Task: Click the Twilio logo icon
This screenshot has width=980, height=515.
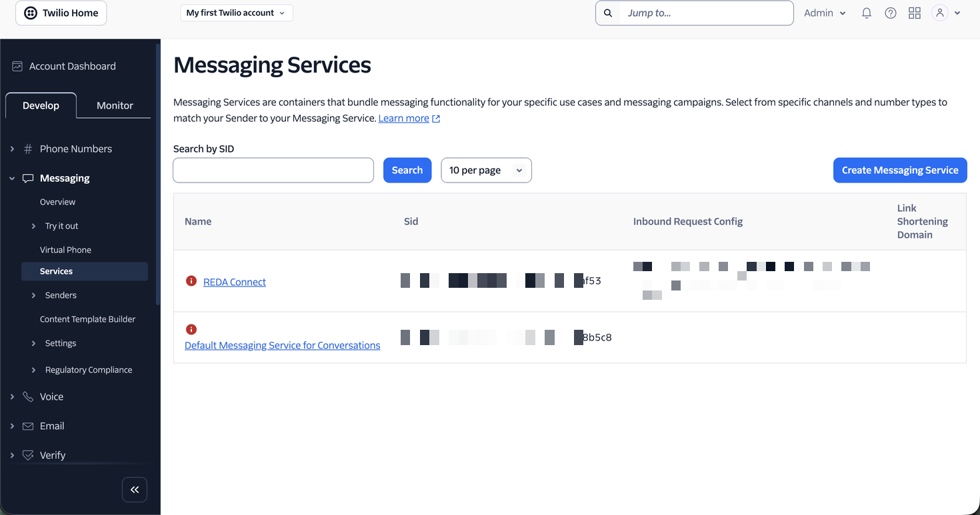Action: (31, 13)
